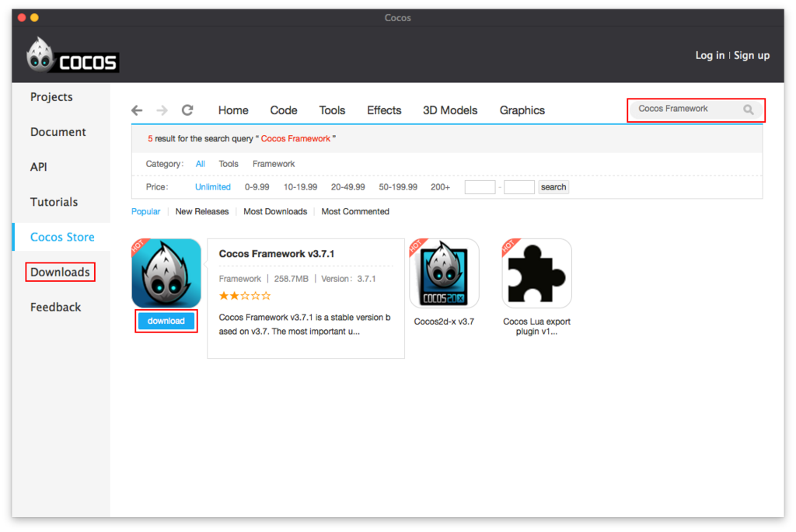The image size is (796, 532).
Task: Open Feedback in the sidebar
Action: pyautogui.click(x=55, y=307)
